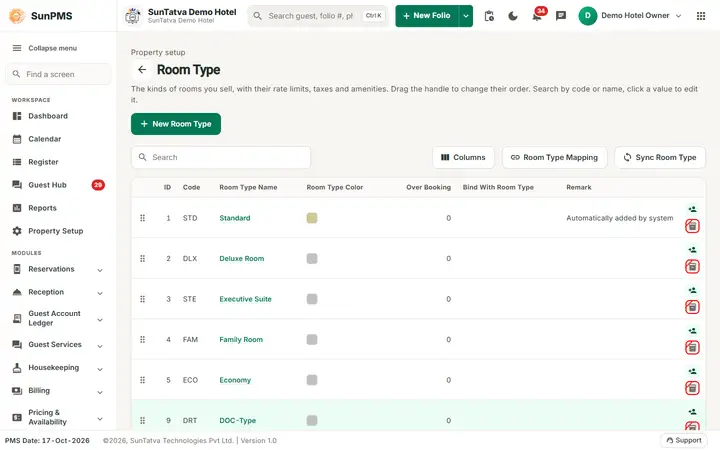This screenshot has height=450, width=720.
Task: Click the SunPMS logo icon
Action: click(x=17, y=16)
